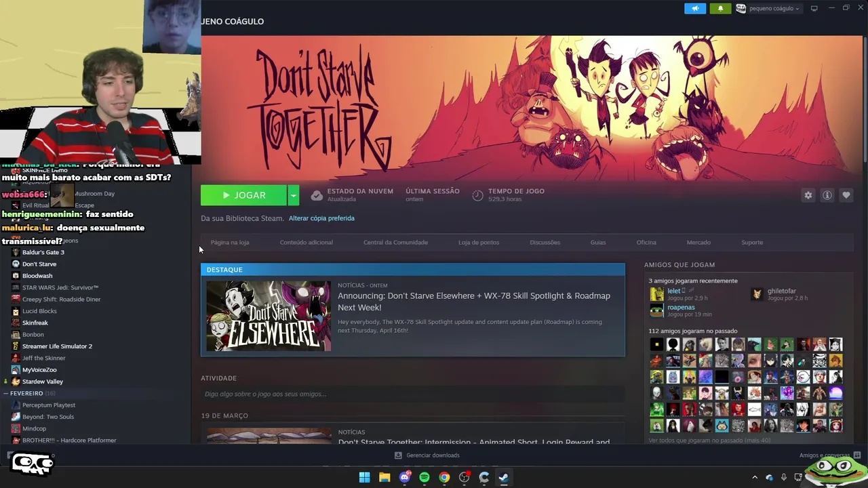
Task: Enter Big Picture mode monitor icon
Action: [x=814, y=8]
